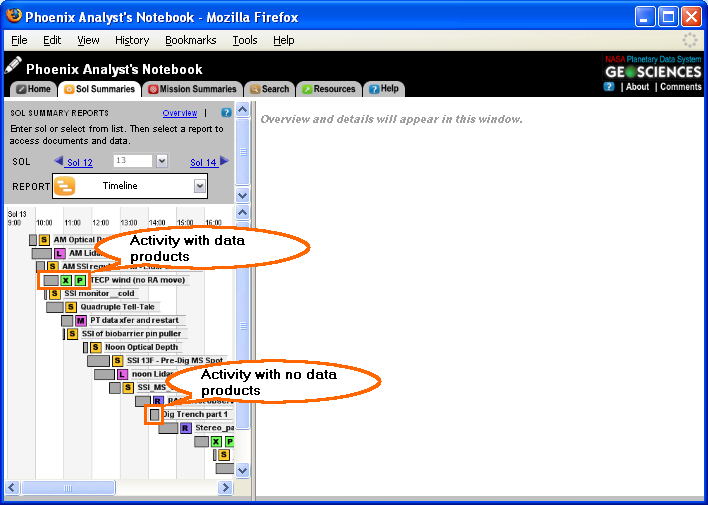The width and height of the screenshot is (708, 505).
Task: Go to previous sol with left arrow
Action: 59,162
